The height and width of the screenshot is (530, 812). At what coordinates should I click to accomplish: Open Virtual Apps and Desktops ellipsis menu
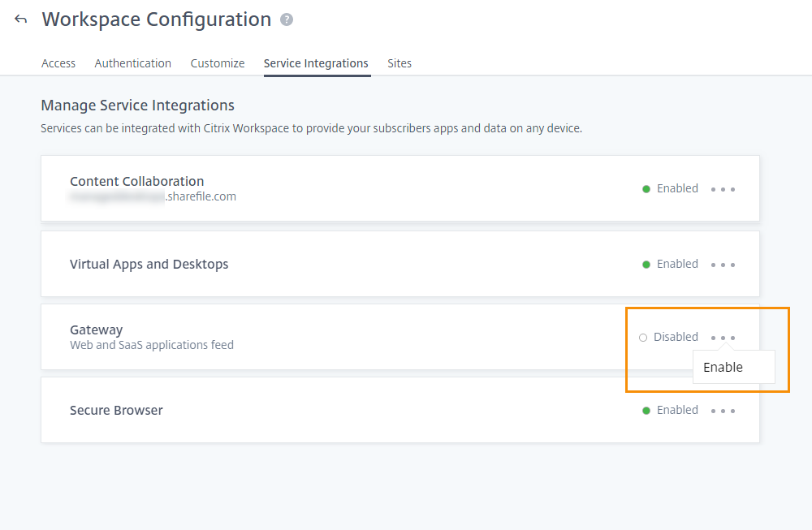coord(723,265)
